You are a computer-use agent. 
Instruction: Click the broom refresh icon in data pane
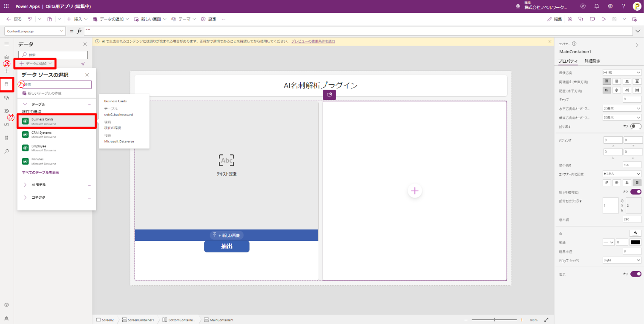coord(83,64)
